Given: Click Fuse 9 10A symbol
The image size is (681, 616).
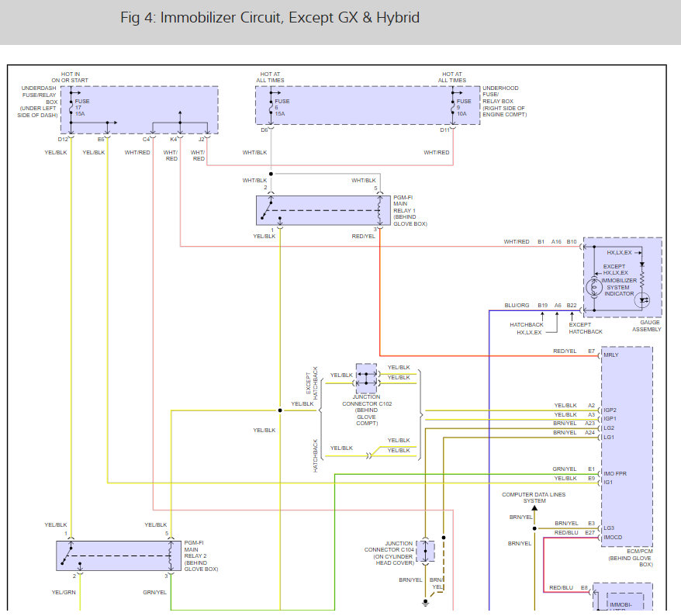Looking at the screenshot, I should click(453, 106).
